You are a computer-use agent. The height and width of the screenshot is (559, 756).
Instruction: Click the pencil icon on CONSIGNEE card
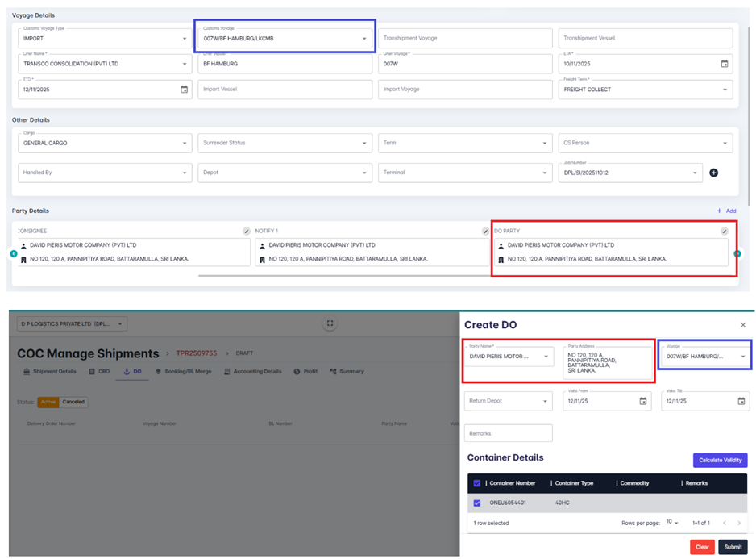point(247,232)
